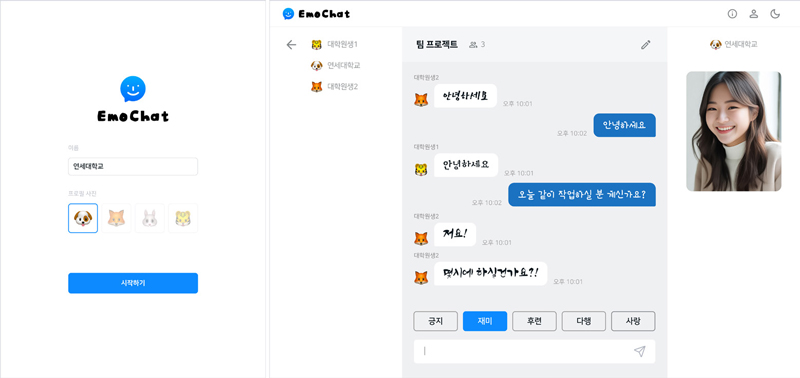This screenshot has height=378, width=800.
Task: Click the participants count icon showing 3
Action: [x=477, y=44]
